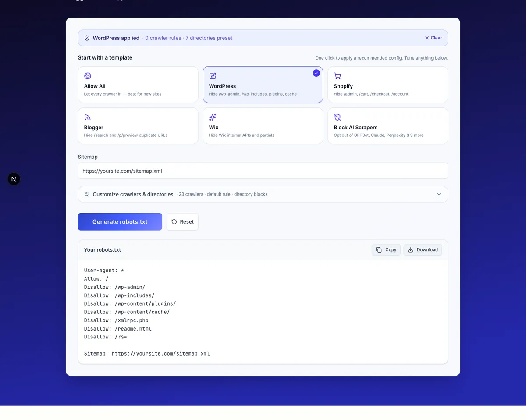Click 'Disallow: /wp-content/cache/' line
Screen dimensions: 526x420
(127, 312)
